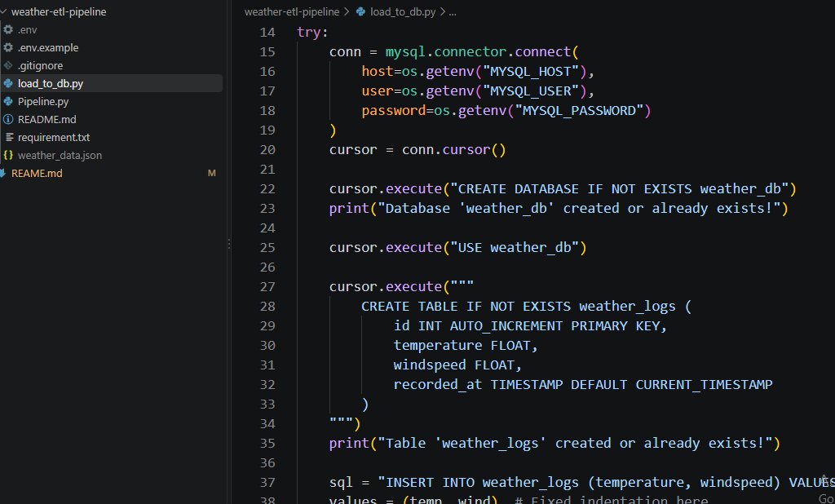Click line number 22 in the gutter

(x=267, y=189)
